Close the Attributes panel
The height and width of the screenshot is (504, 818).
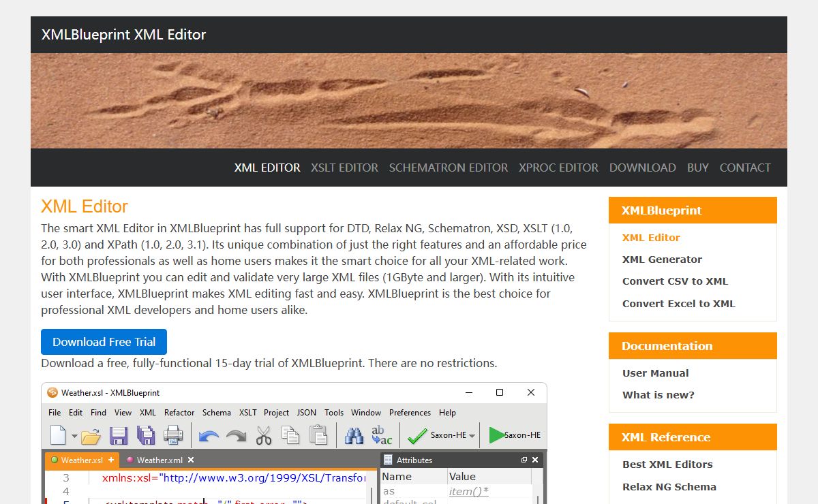(x=536, y=460)
